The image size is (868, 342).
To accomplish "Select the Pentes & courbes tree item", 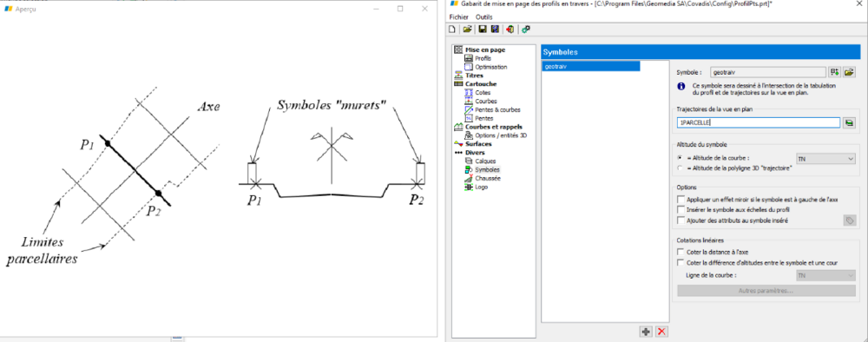I will pyautogui.click(x=497, y=109).
